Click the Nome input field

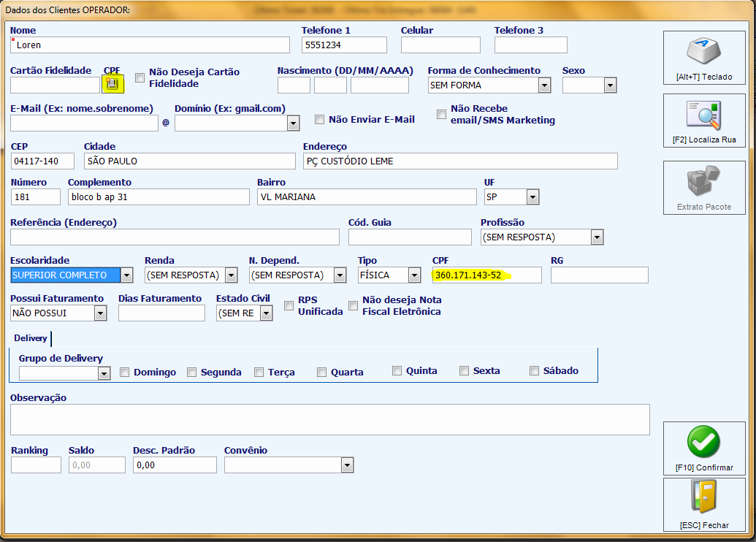pos(150,45)
